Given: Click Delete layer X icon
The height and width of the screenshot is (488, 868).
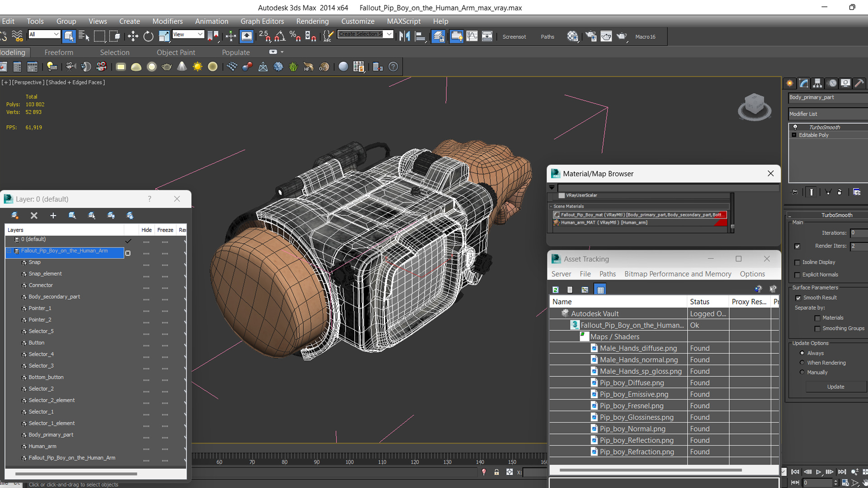Looking at the screenshot, I should pyautogui.click(x=34, y=216).
